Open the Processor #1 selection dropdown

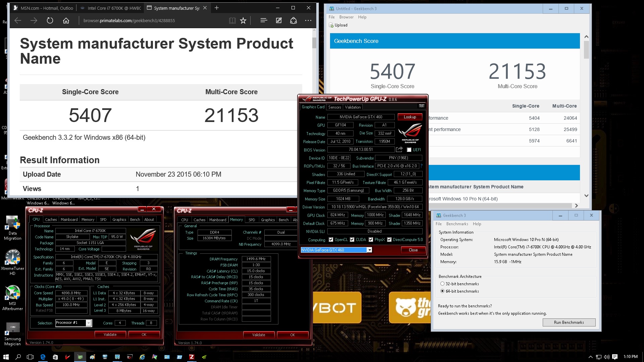89,323
